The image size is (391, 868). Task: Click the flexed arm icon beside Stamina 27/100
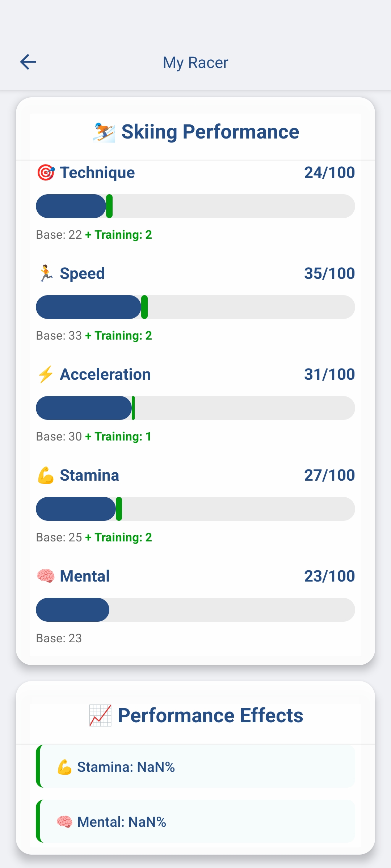[x=46, y=475]
